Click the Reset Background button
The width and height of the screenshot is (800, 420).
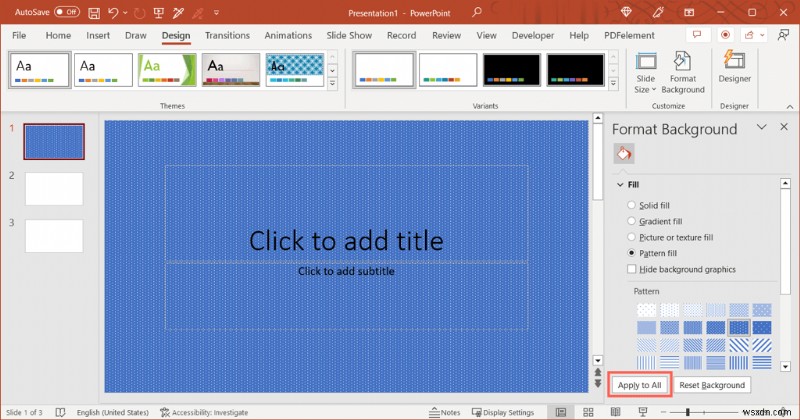pos(712,385)
